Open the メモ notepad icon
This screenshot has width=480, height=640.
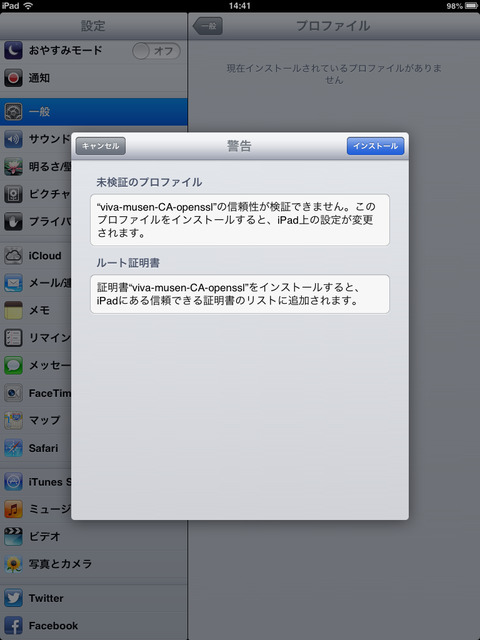(13, 310)
